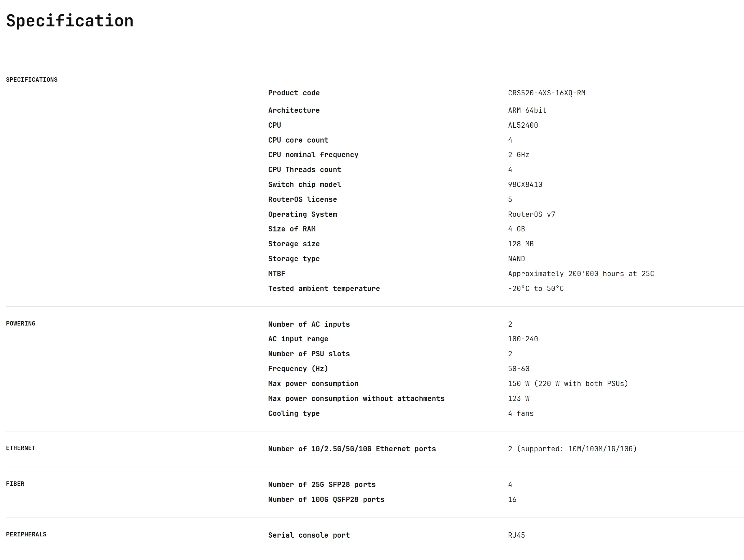Click the MTBF value text
The height and width of the screenshot is (560, 744).
click(581, 274)
